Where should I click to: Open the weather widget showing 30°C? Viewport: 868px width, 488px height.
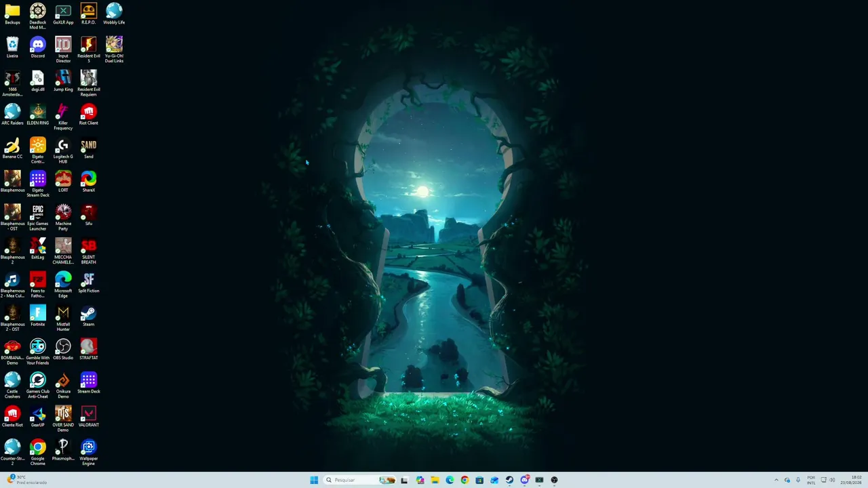pos(26,480)
